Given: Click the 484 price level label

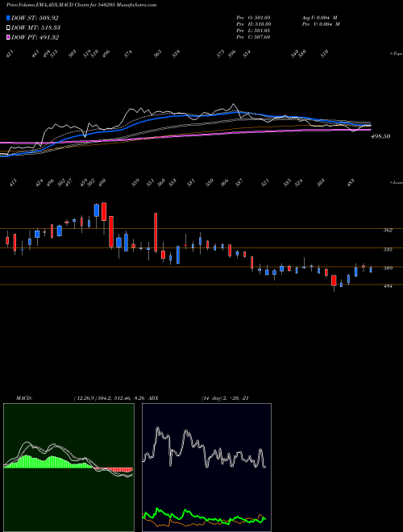Looking at the screenshot, I should point(388,286).
